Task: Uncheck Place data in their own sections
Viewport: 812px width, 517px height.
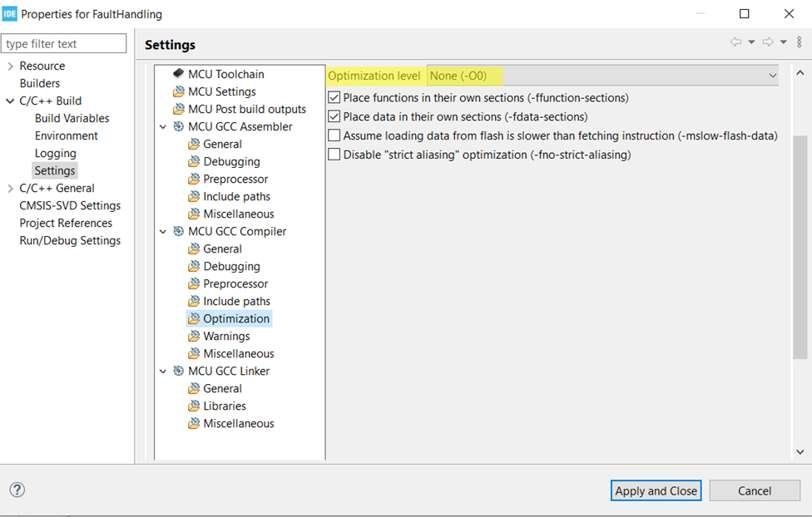Action: pos(334,117)
